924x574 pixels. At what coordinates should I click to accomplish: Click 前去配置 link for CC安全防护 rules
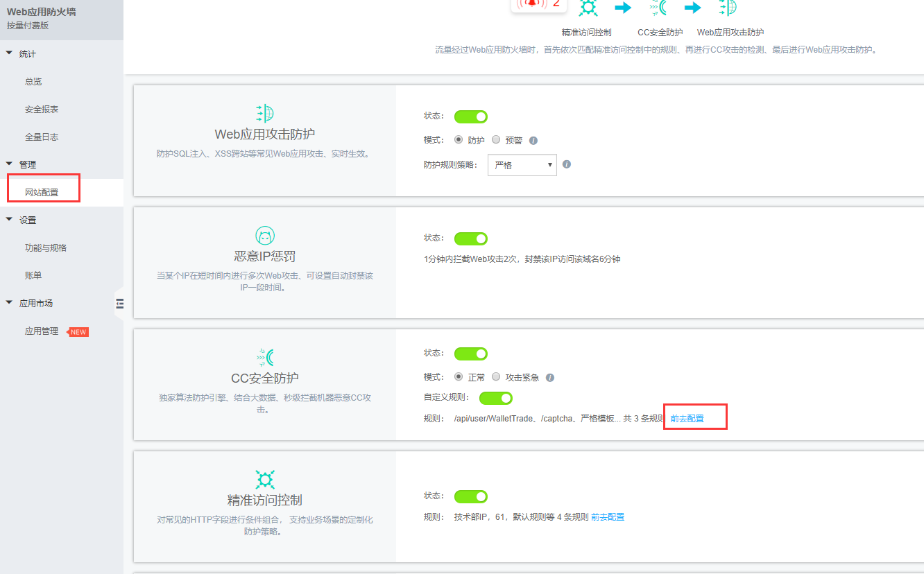tap(687, 419)
